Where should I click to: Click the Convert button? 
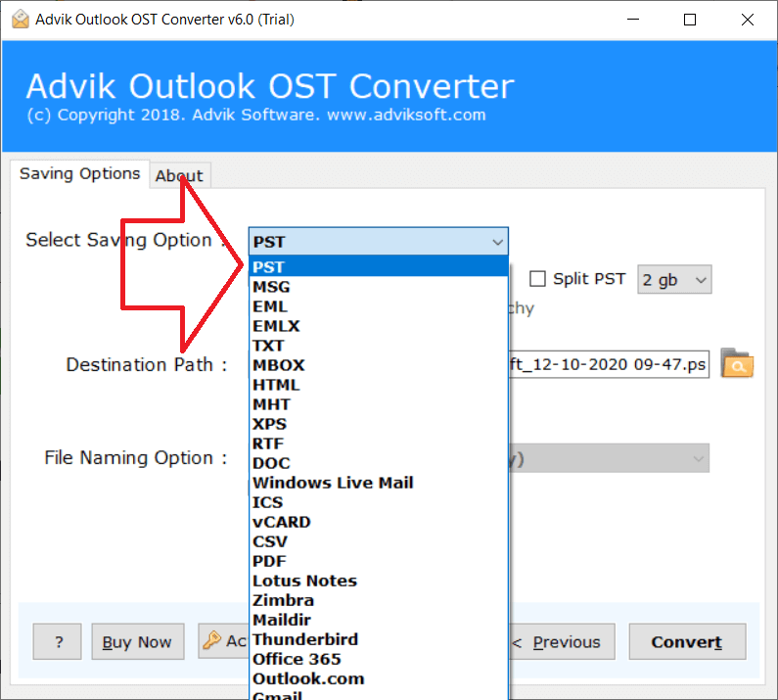tap(687, 642)
